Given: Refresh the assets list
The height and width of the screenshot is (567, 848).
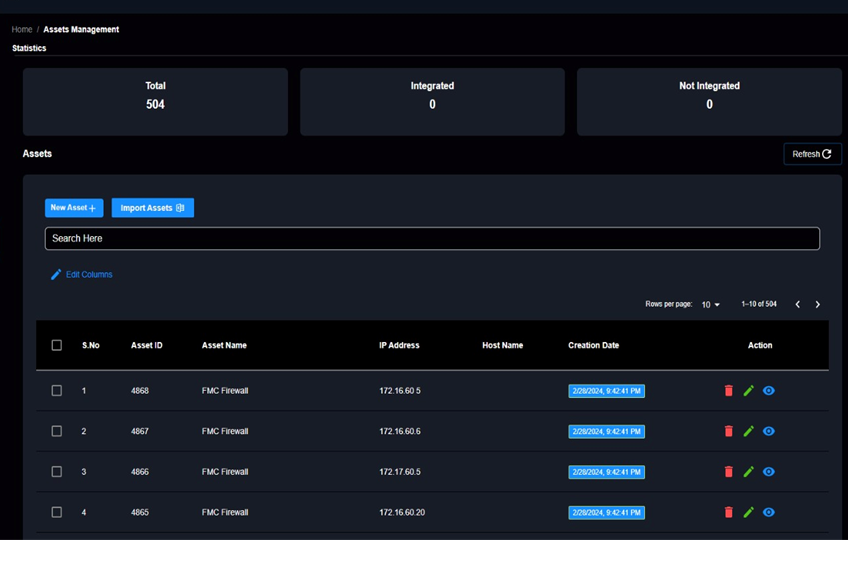Looking at the screenshot, I should coord(812,154).
